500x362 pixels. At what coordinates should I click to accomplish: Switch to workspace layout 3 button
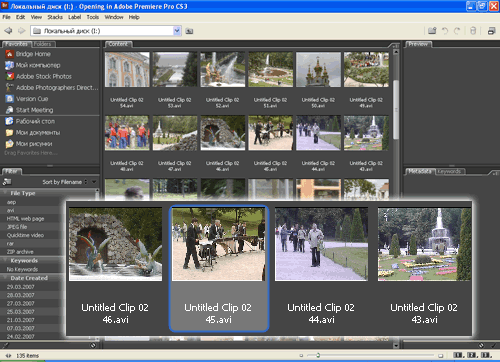click(x=486, y=355)
